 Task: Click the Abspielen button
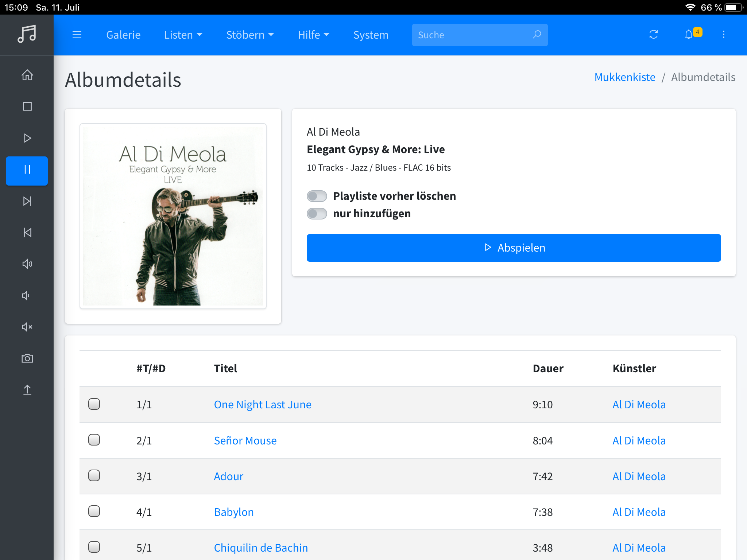coord(514,248)
